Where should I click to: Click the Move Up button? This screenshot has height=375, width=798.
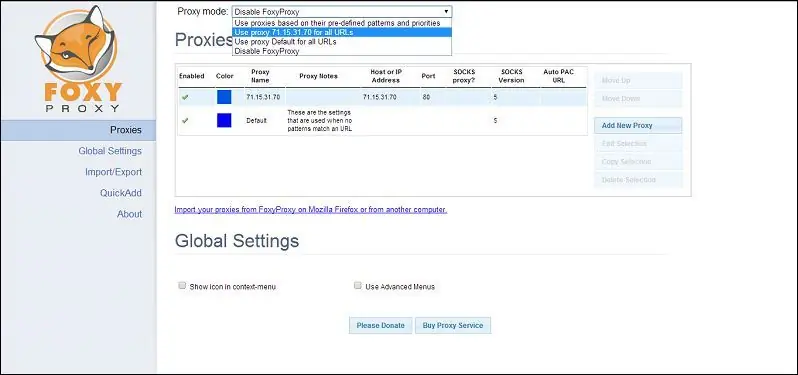tap(638, 80)
